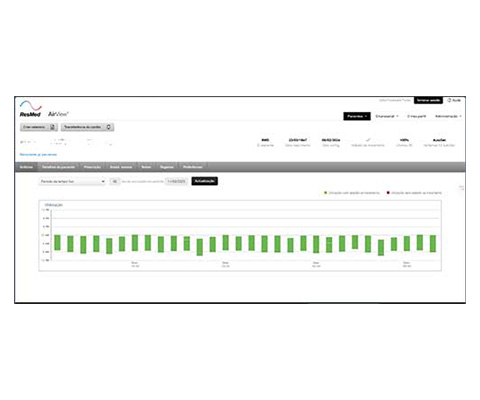Click the green legend marker above the chart
Viewport: 480px width, 400px height.
tap(326, 193)
